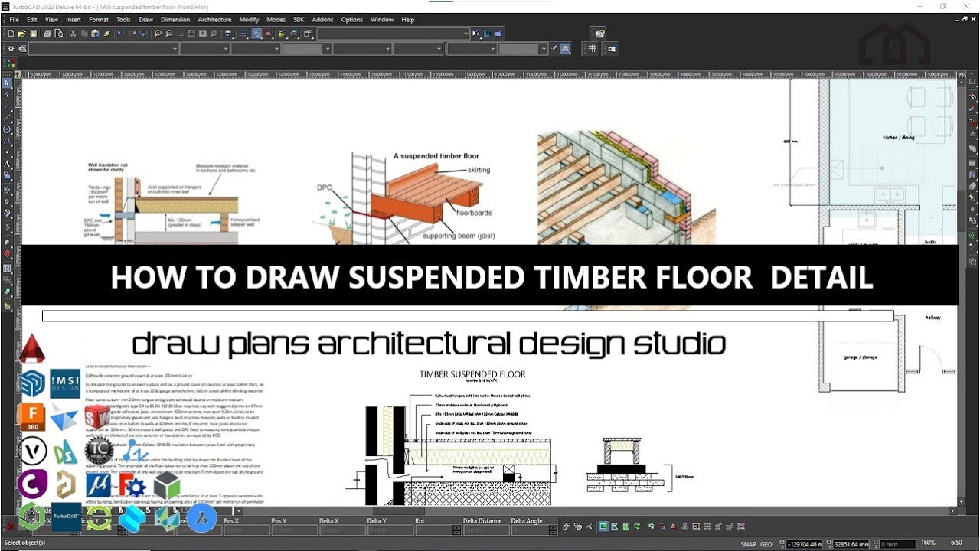Open the Insert menu
This screenshot has height=551, width=980.
(73, 20)
